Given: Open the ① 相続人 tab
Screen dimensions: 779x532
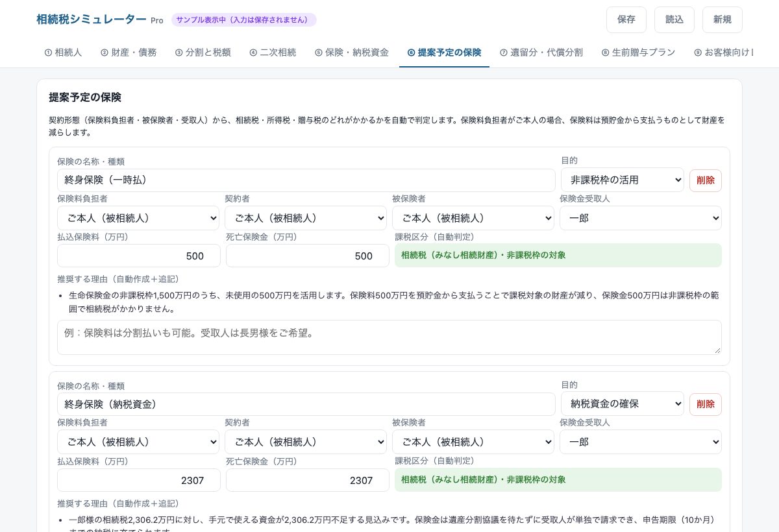Looking at the screenshot, I should pos(63,53).
